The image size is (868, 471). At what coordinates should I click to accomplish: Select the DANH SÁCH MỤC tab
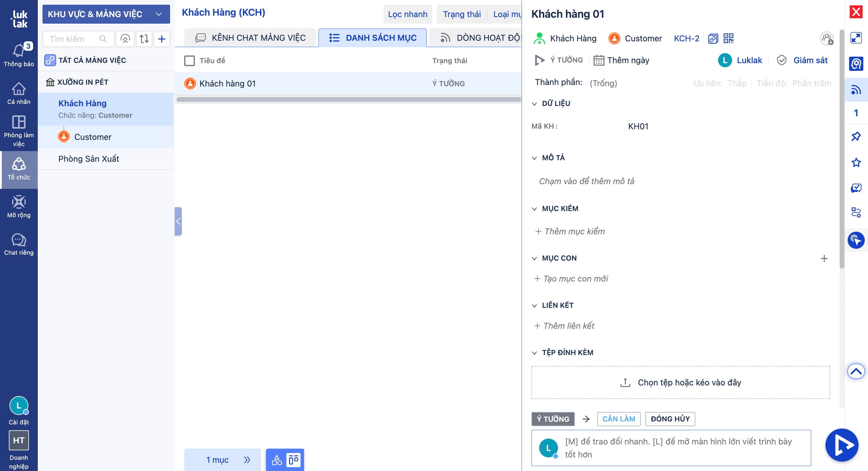[372, 38]
